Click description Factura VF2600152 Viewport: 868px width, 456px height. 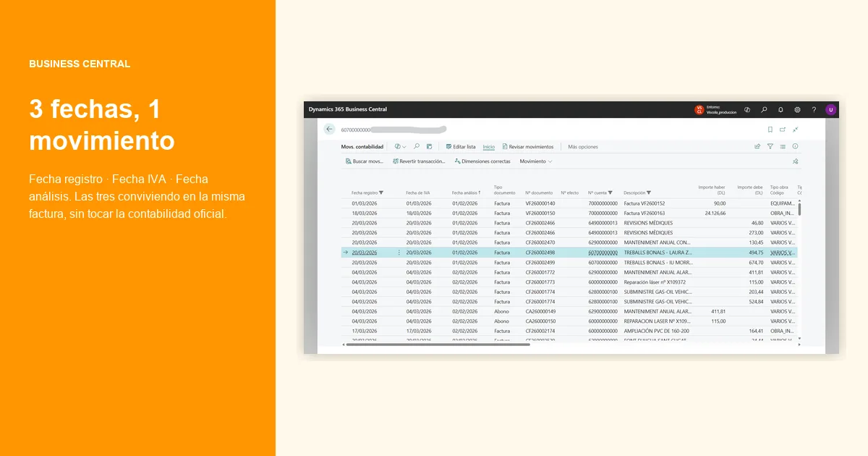pyautogui.click(x=644, y=204)
